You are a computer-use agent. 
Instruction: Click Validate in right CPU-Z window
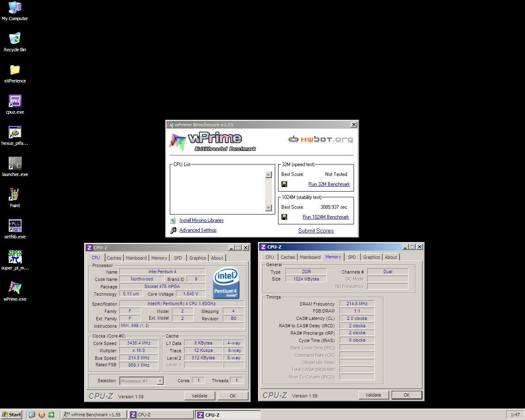(x=373, y=395)
